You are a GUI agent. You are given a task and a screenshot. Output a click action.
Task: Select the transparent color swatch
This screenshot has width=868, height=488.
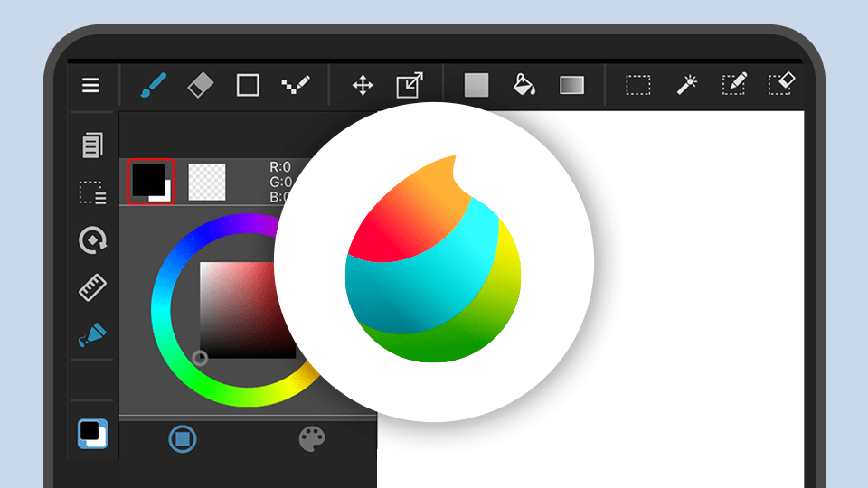click(x=207, y=182)
